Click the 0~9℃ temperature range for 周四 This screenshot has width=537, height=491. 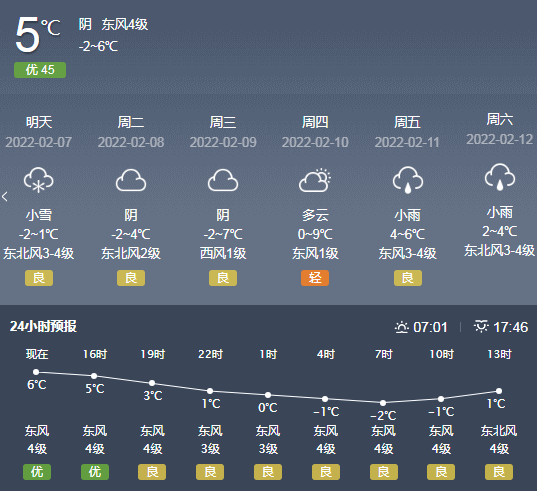[315, 234]
